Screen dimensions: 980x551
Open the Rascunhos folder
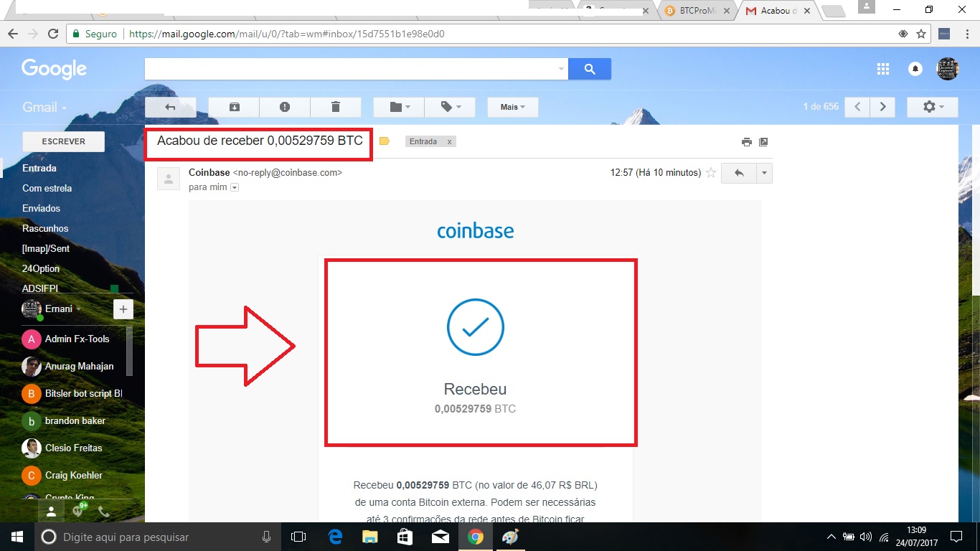(x=45, y=228)
